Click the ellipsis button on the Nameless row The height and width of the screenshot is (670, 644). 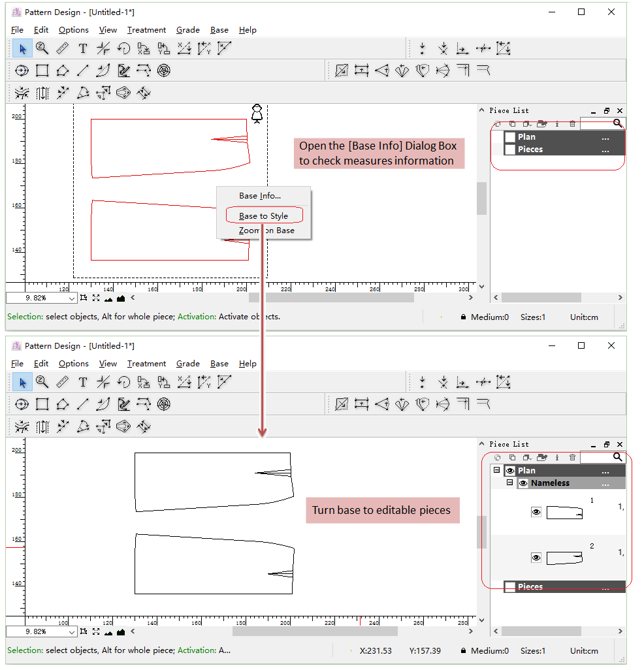[605, 484]
